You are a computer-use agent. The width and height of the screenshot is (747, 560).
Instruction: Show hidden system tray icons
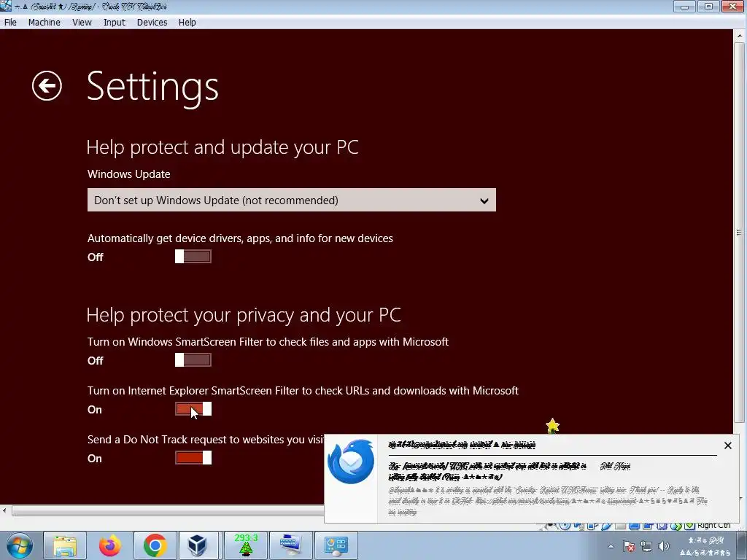611,546
